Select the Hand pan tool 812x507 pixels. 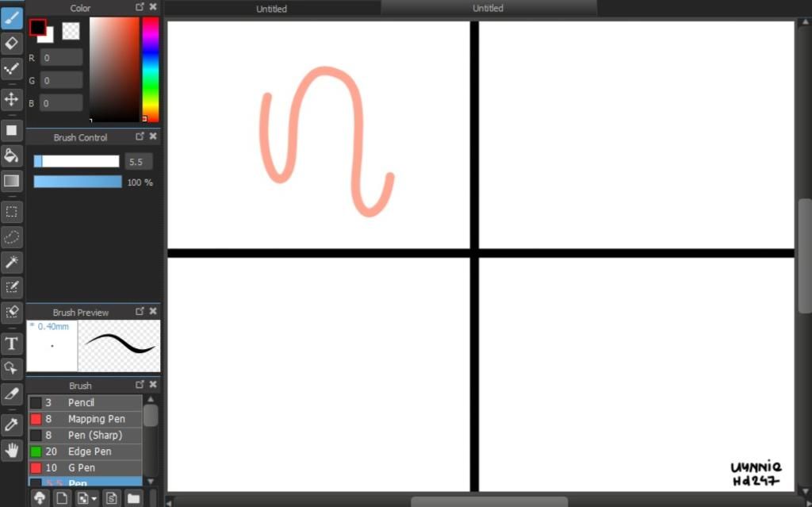(x=11, y=450)
